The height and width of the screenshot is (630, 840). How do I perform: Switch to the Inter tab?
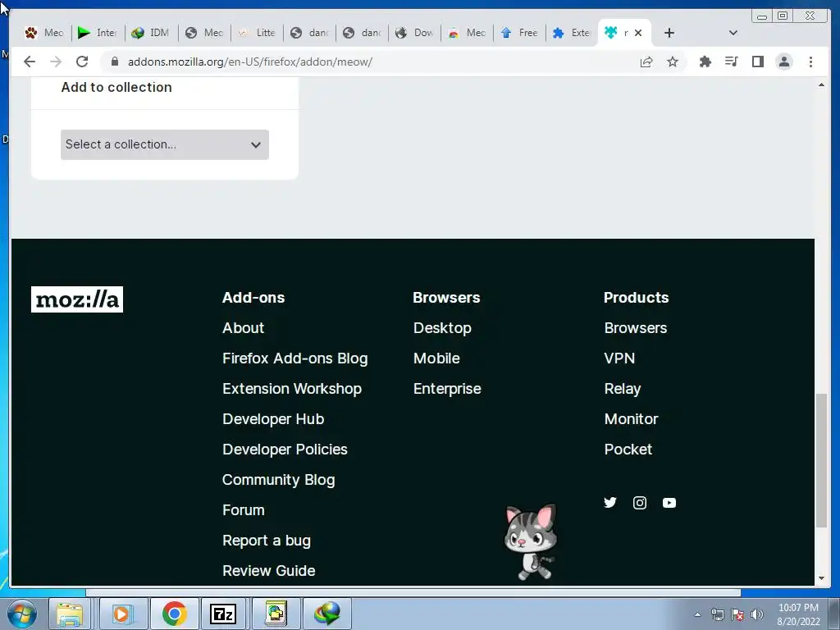(98, 33)
